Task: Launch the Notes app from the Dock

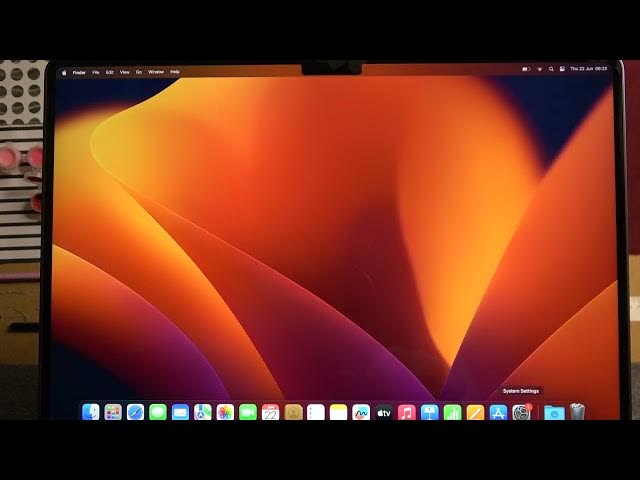Action: click(338, 412)
